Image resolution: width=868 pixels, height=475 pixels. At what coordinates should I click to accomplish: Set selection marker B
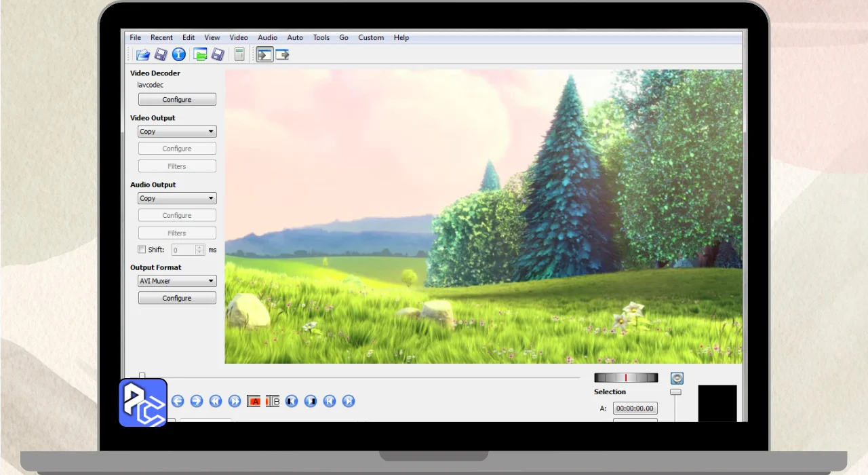tap(273, 401)
